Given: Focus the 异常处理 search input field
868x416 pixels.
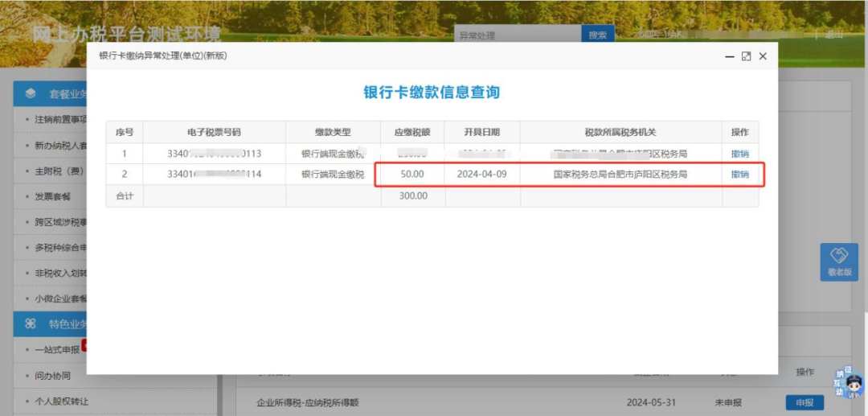Looking at the screenshot, I should click(516, 35).
